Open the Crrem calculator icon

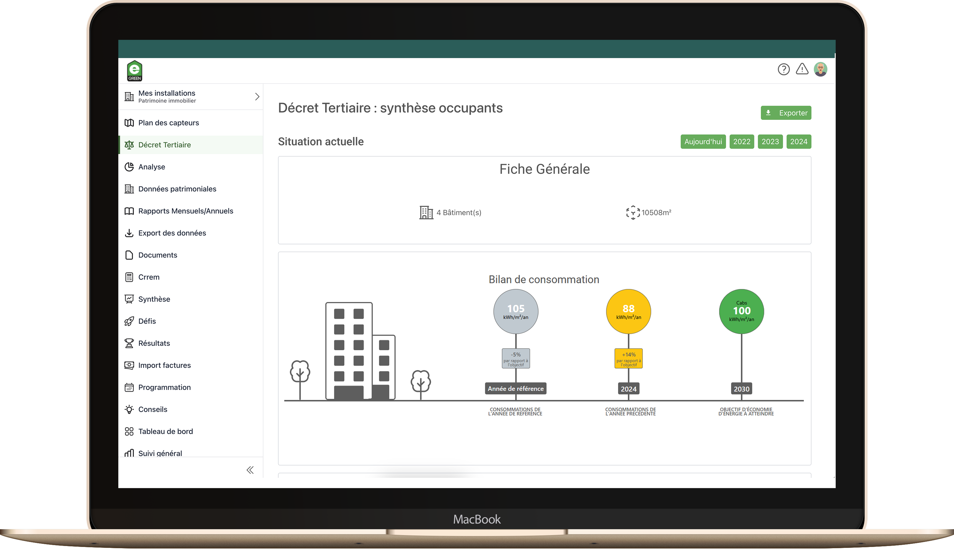129,277
